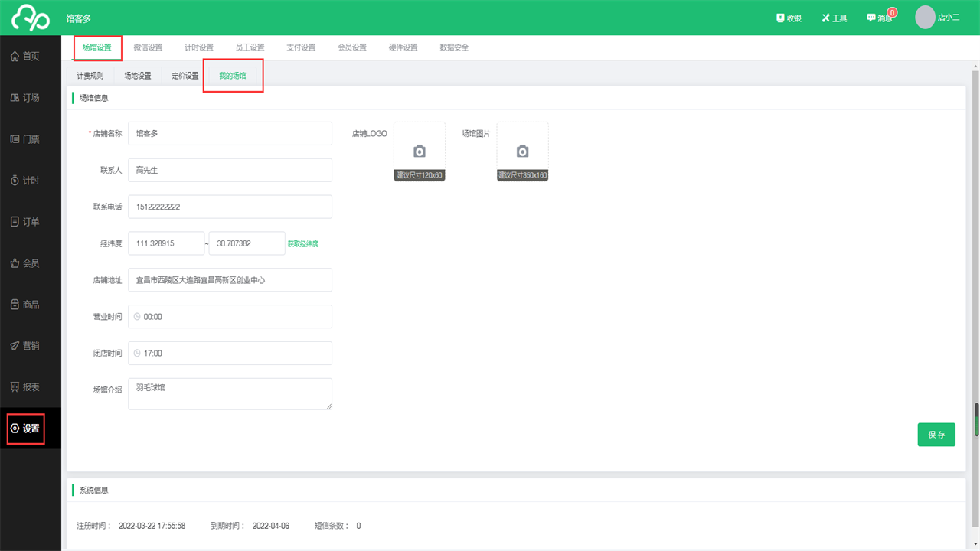
Task: Click the 保存 save button
Action: [936, 435]
